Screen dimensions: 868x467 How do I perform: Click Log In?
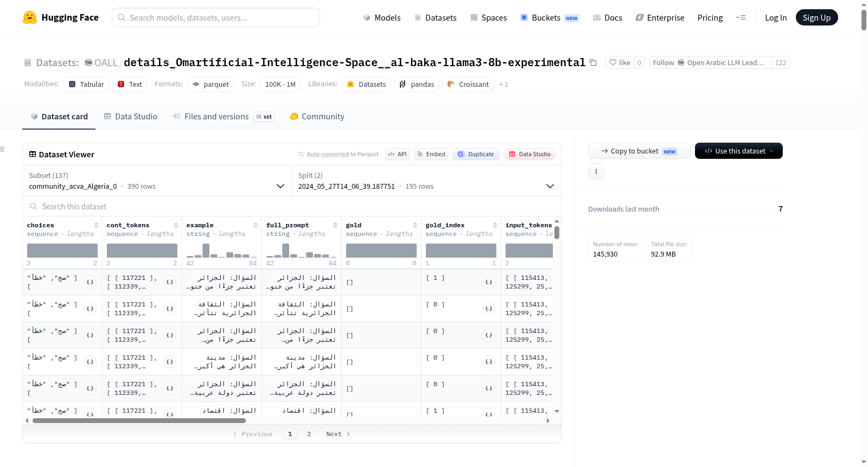point(775,17)
